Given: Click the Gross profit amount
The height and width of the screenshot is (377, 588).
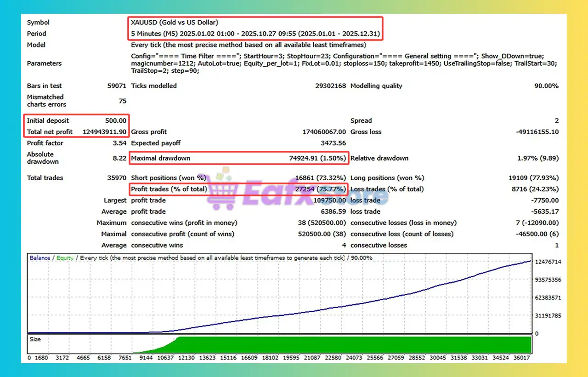Looking at the screenshot, I should 324,132.
